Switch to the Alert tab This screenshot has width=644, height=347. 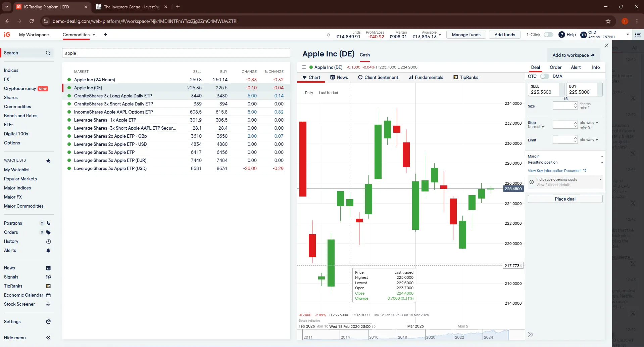click(576, 67)
